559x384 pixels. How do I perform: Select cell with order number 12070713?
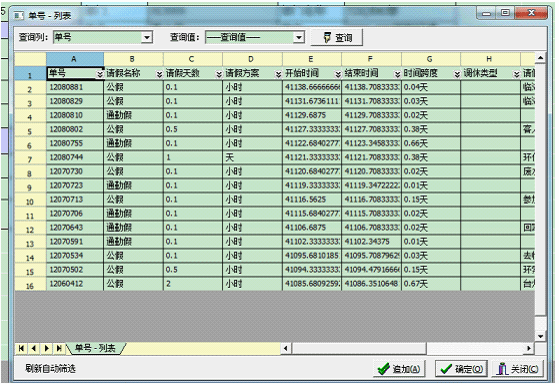click(x=75, y=199)
